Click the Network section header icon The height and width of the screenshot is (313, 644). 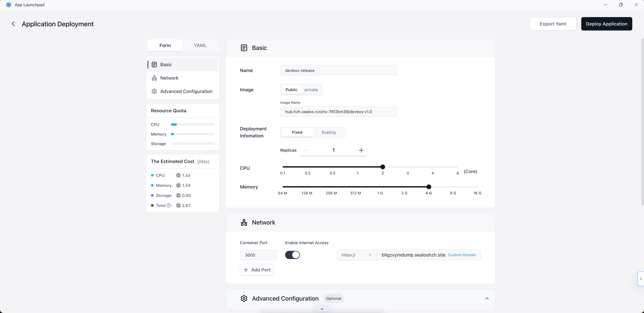[244, 222]
